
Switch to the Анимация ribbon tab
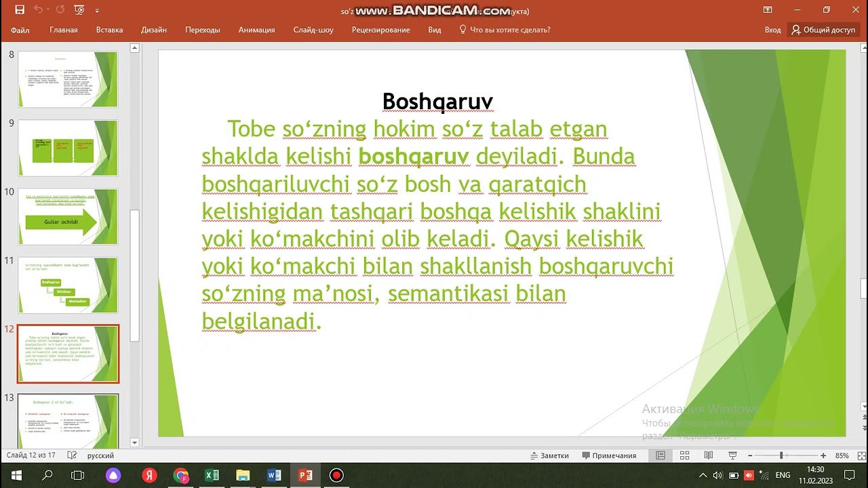coord(256,30)
